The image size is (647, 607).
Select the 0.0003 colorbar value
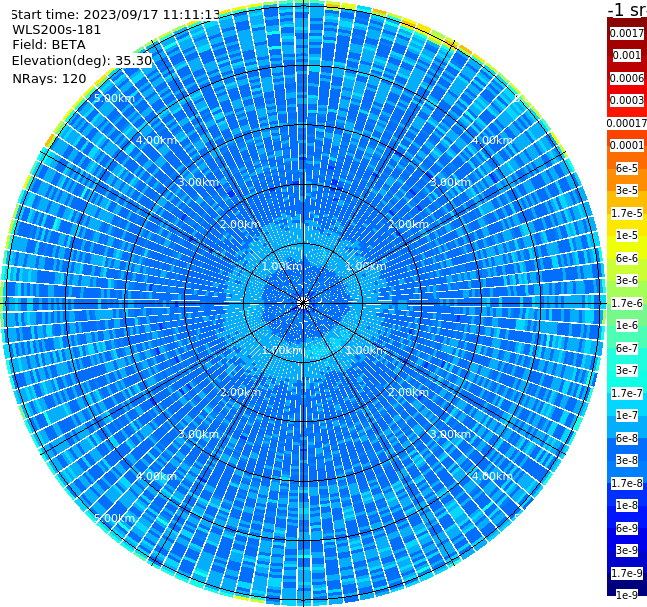627,100
